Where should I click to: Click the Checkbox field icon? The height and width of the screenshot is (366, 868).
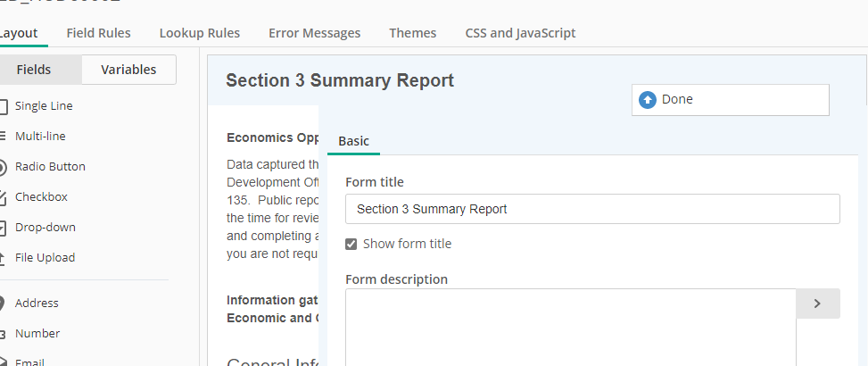point(3,197)
